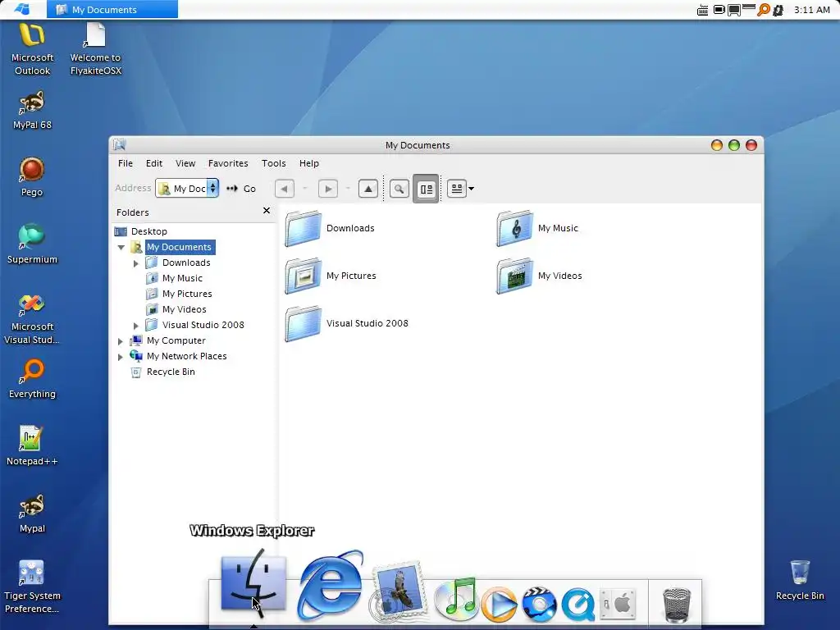Viewport: 840px width, 630px height.
Task: Select Recycle Bin in folder tree
Action: click(x=171, y=372)
